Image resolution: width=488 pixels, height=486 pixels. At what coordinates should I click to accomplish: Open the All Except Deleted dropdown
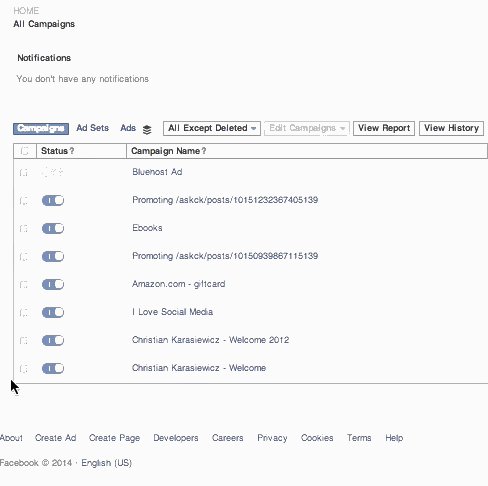(212, 128)
